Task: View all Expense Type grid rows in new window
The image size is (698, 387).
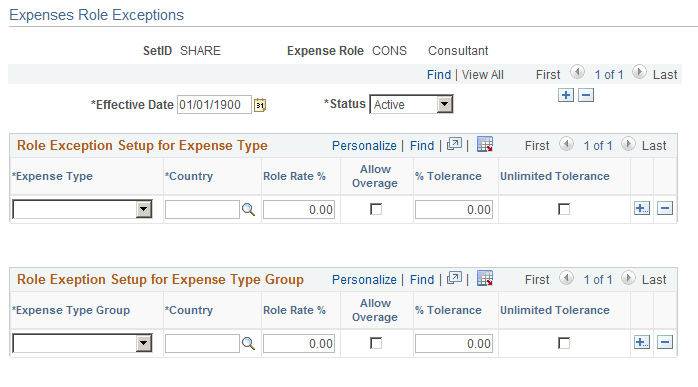Action: 454,144
